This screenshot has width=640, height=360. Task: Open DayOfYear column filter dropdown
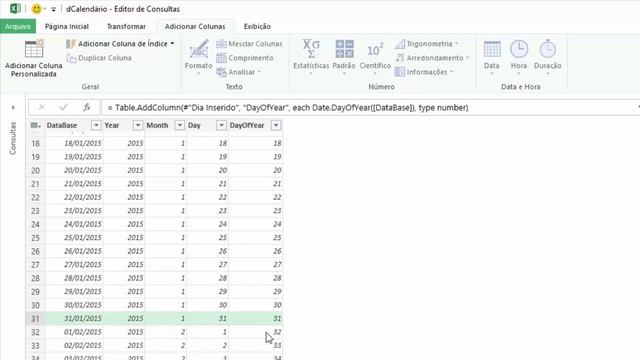(276, 125)
